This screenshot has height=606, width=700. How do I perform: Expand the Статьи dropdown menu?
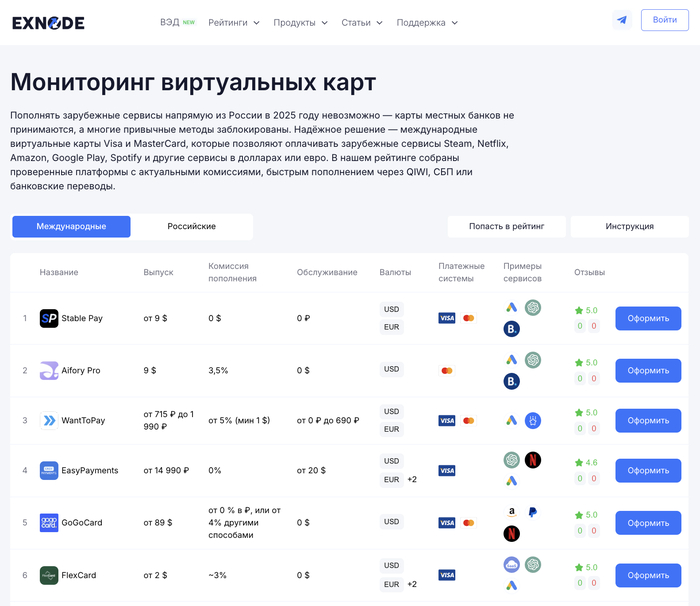[362, 23]
